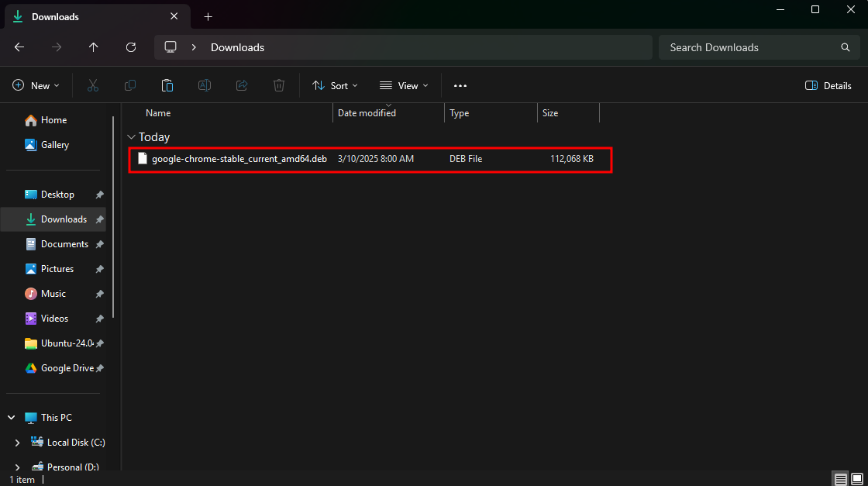This screenshot has width=868, height=486.
Task: Expand the breadcrumb chevron before Downloads
Action: 194,47
